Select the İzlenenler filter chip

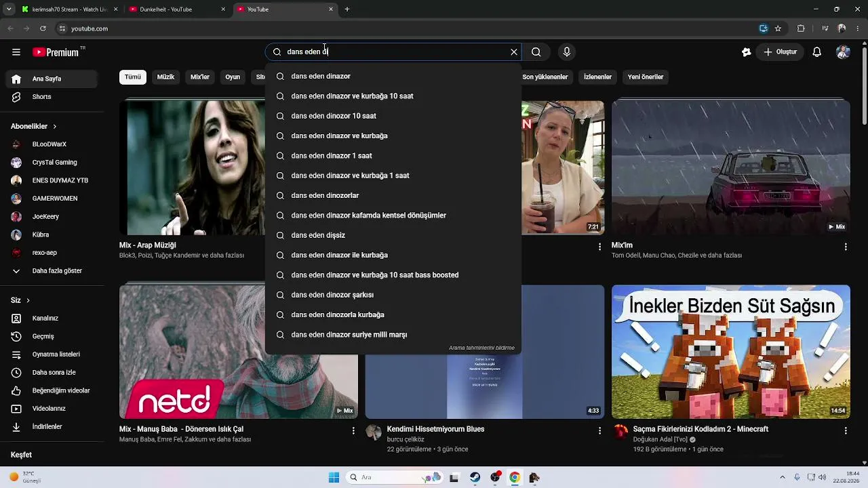coord(598,77)
